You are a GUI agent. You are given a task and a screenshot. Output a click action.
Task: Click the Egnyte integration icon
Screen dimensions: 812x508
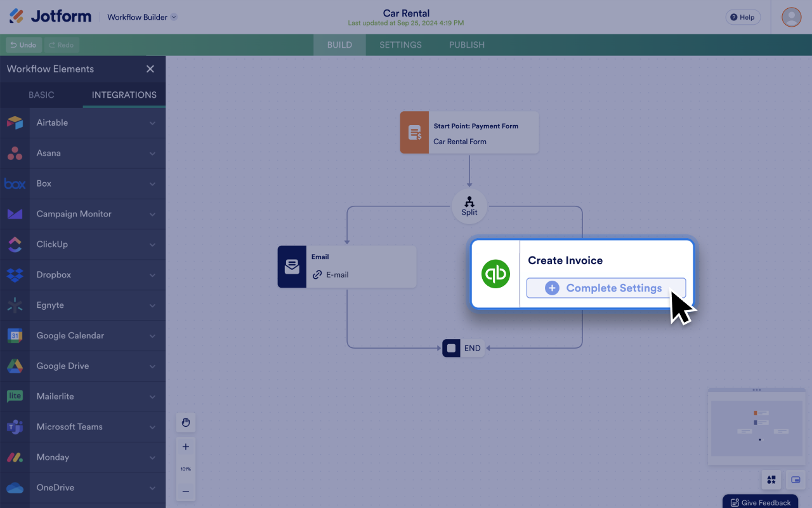[15, 305]
